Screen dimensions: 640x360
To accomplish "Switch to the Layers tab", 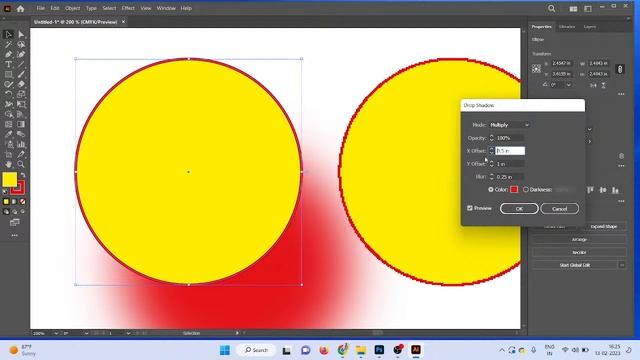I will pos(590,27).
